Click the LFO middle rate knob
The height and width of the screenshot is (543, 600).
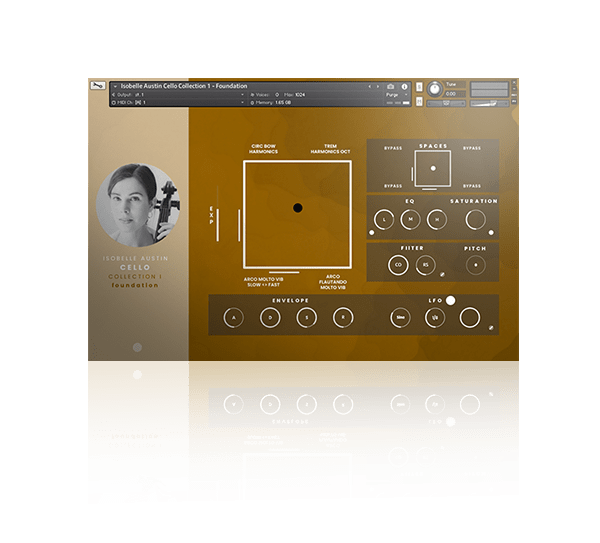(435, 318)
